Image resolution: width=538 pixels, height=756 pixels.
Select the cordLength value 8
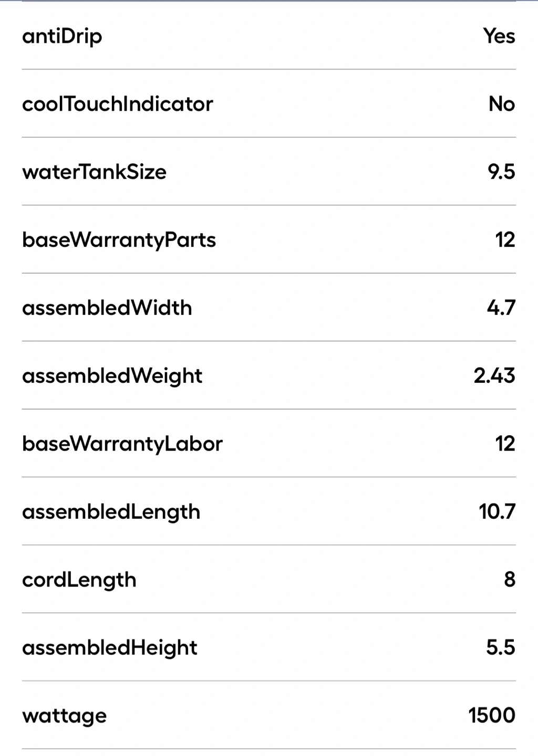[x=509, y=580]
